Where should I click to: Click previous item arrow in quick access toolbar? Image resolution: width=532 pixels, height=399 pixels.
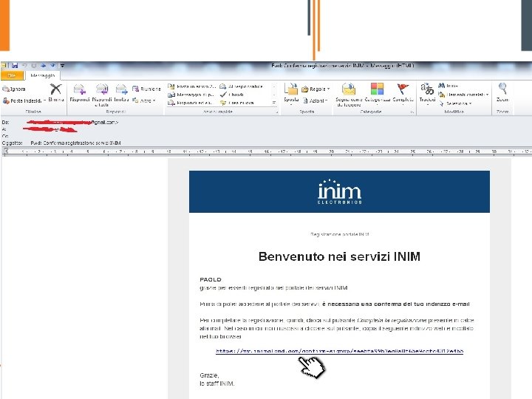[x=43, y=66]
